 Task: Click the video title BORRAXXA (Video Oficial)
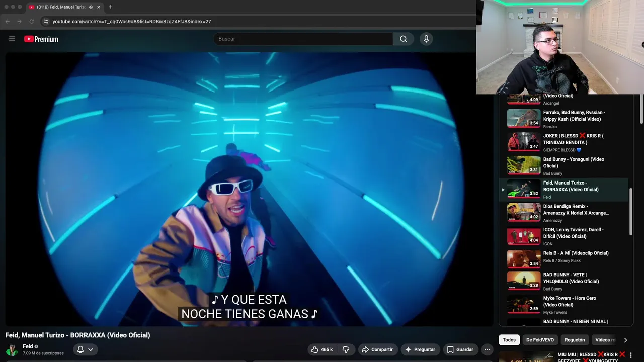point(77,335)
